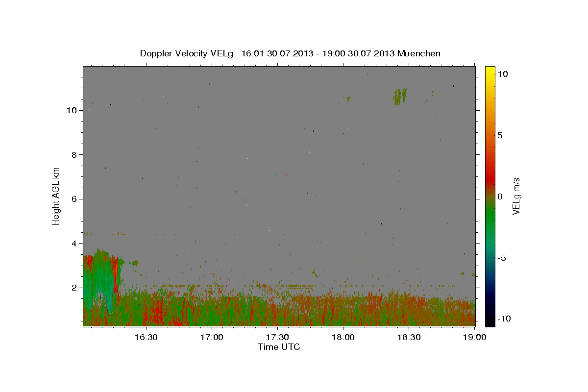
Task: Click the plot title 'Doppler Velocity VELg'
Action: (187, 53)
